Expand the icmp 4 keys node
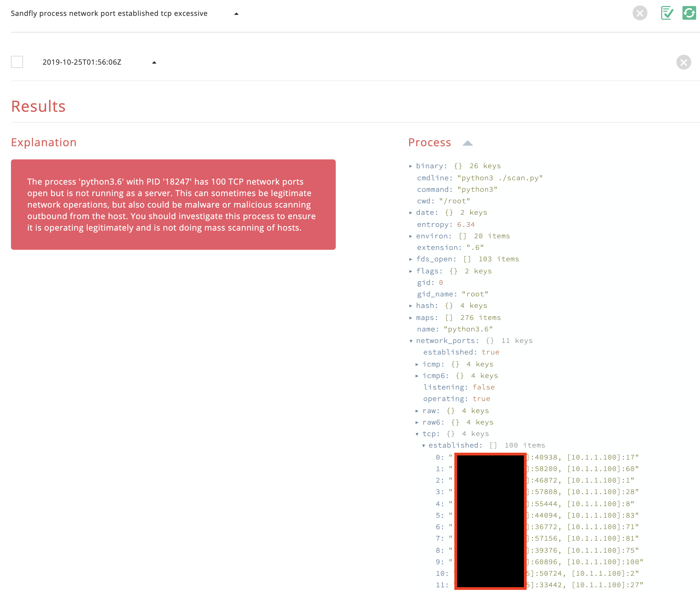 [x=417, y=365]
